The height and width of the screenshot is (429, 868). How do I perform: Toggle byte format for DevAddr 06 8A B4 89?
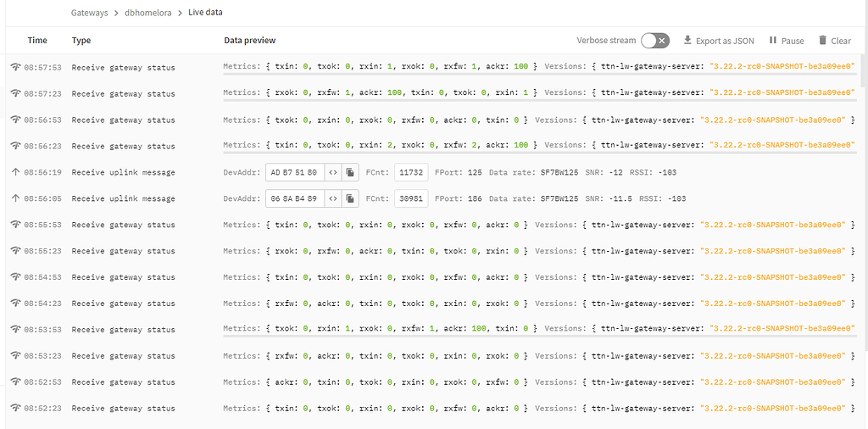(x=333, y=198)
